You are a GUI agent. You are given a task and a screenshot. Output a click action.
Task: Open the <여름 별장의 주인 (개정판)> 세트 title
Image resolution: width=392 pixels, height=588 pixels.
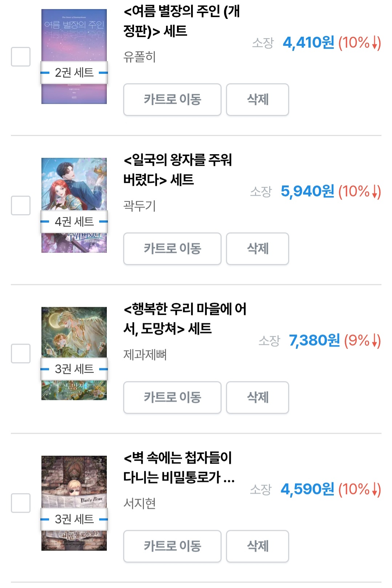(x=181, y=21)
